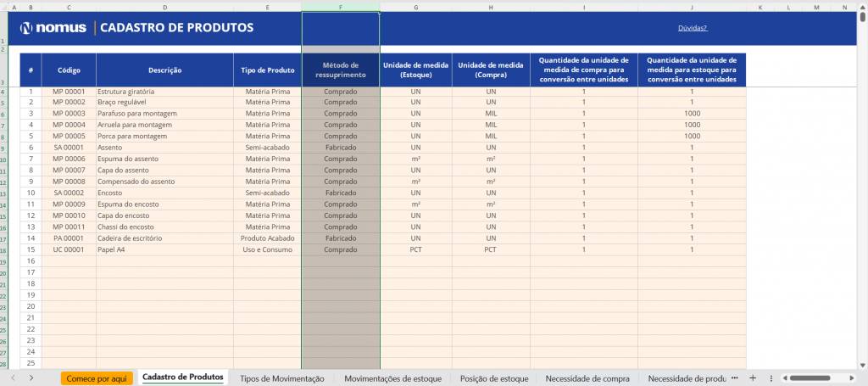Click the next sheet navigation arrow
This screenshot has width=868, height=386.
pos(31,378)
